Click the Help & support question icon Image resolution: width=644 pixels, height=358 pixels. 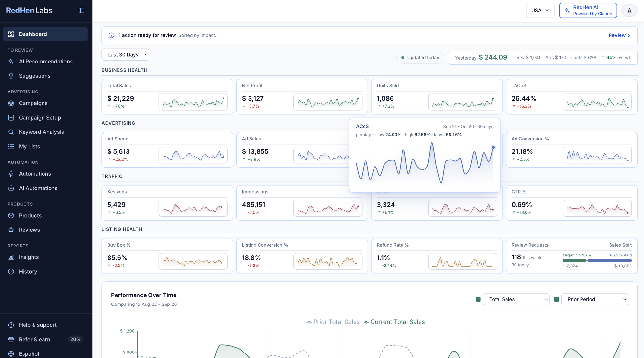point(11,325)
